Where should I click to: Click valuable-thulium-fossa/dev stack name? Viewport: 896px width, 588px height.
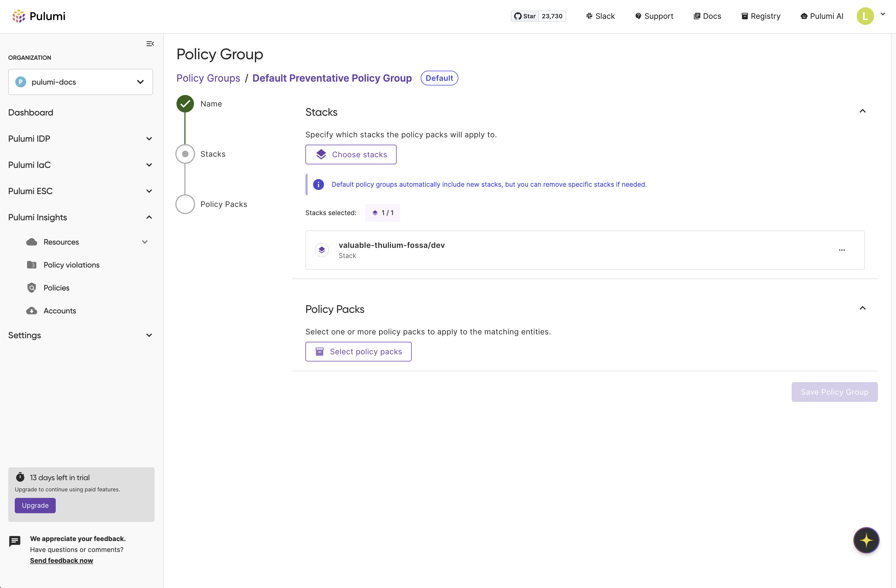(x=391, y=245)
